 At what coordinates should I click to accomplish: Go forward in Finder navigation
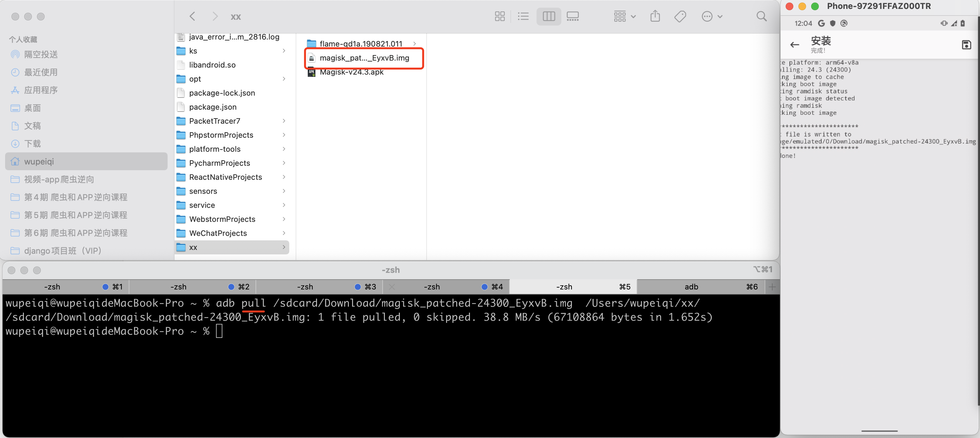pyautogui.click(x=215, y=16)
